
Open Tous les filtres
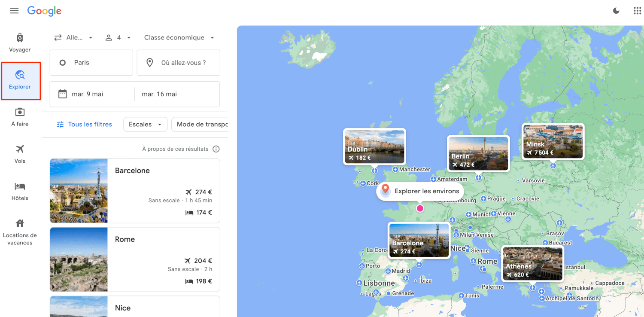pos(84,125)
